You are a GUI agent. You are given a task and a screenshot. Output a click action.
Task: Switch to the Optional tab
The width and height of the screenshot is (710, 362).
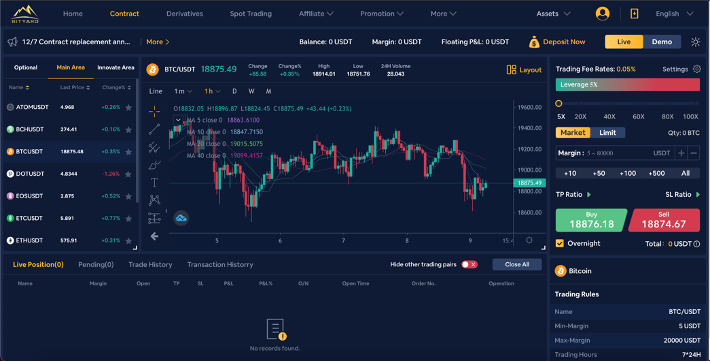click(25, 68)
